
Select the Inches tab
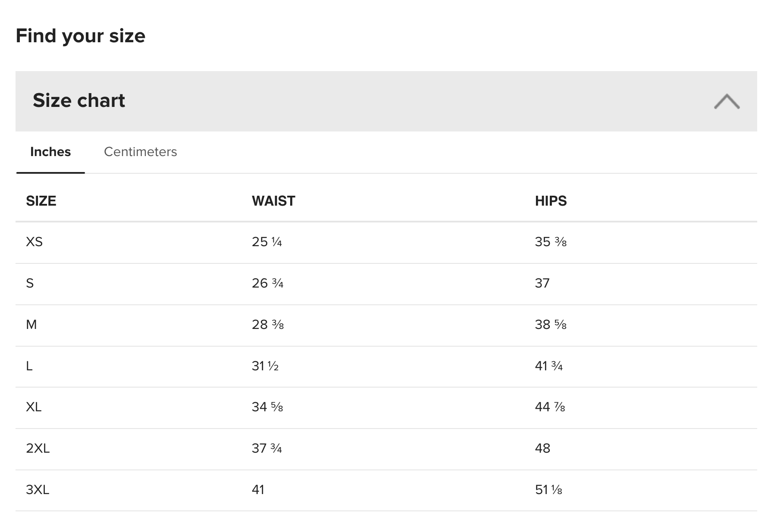point(50,152)
